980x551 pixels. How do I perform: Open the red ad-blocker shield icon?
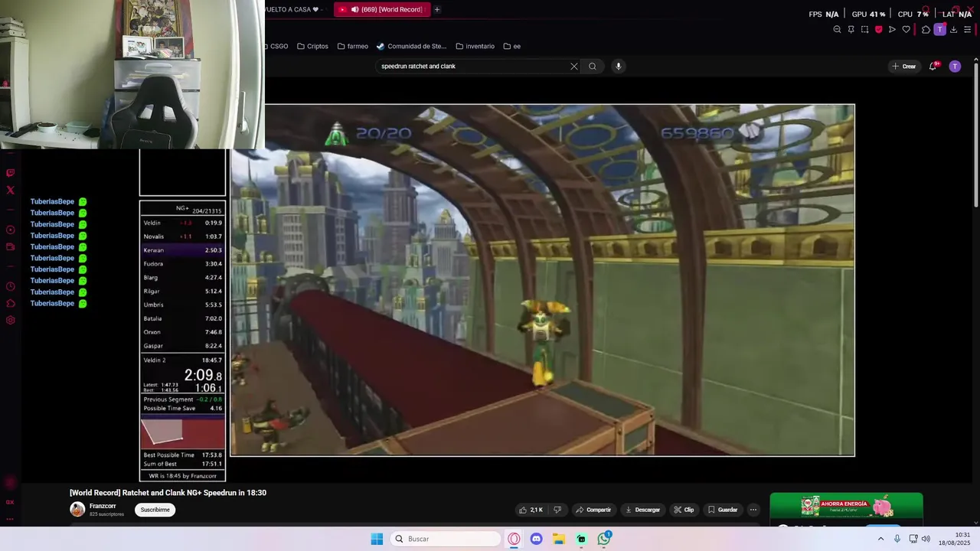coord(878,29)
